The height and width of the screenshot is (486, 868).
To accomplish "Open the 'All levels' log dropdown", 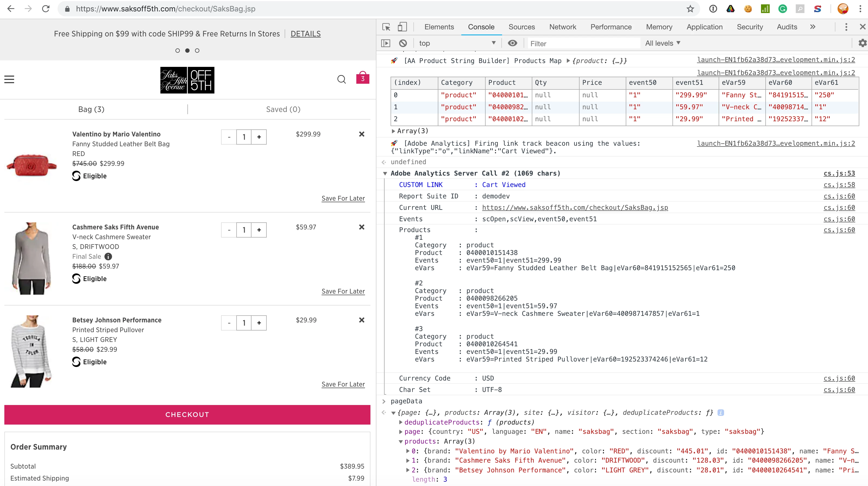I will 662,43.
